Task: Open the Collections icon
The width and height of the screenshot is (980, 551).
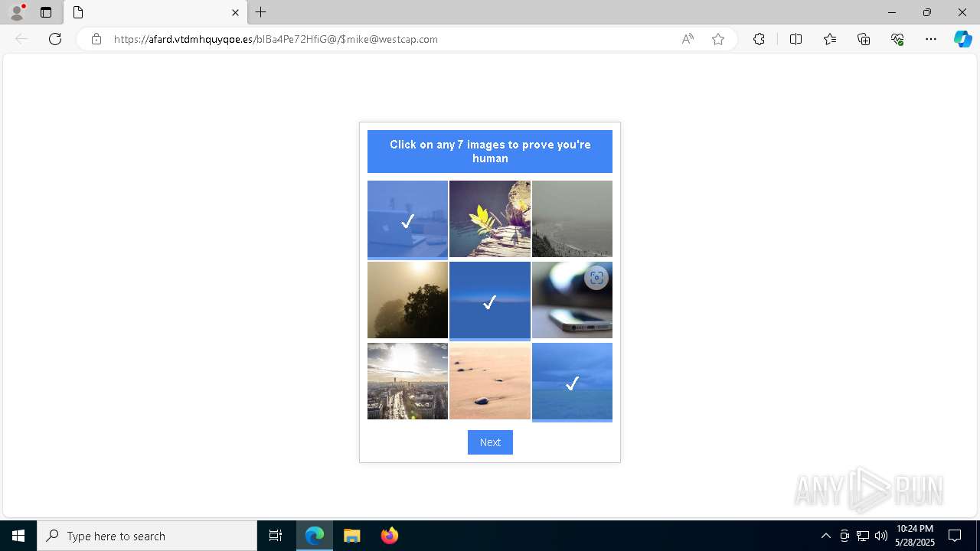Action: tap(864, 39)
